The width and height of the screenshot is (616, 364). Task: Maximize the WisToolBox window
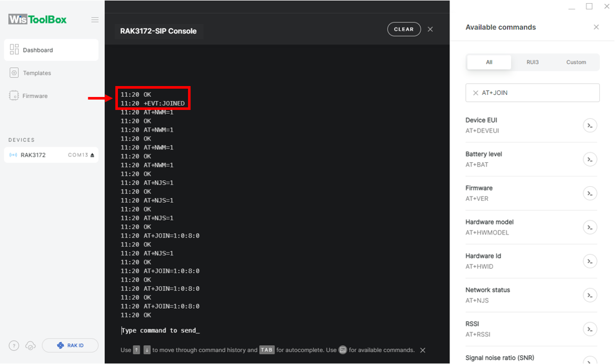point(589,6)
